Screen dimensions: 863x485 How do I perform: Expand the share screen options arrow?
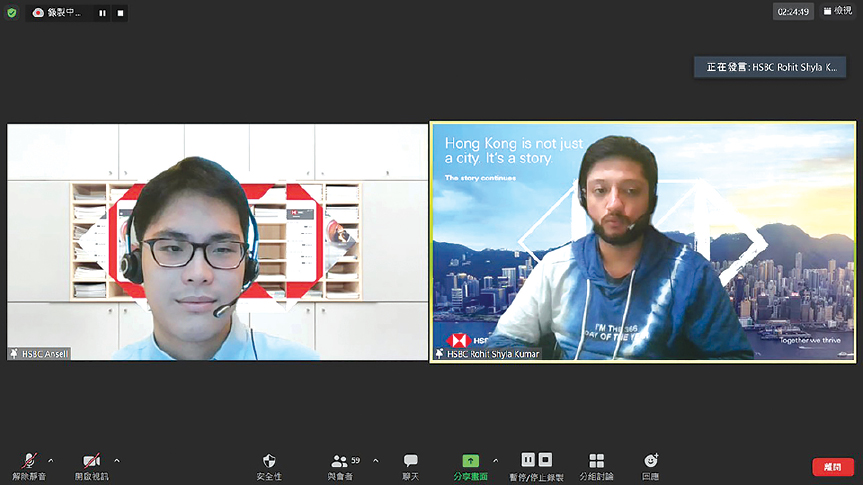(495, 460)
